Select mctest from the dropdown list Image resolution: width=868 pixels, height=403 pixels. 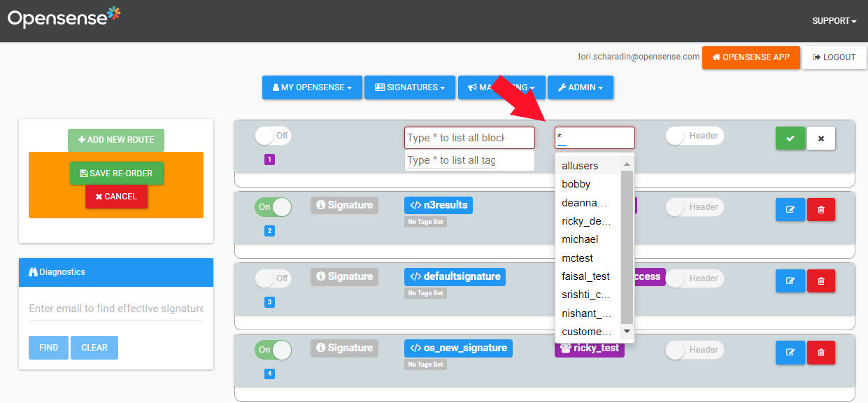click(x=588, y=258)
